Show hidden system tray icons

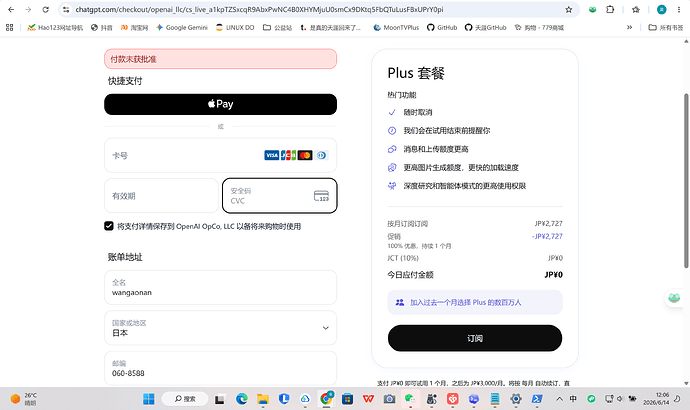coord(559,399)
